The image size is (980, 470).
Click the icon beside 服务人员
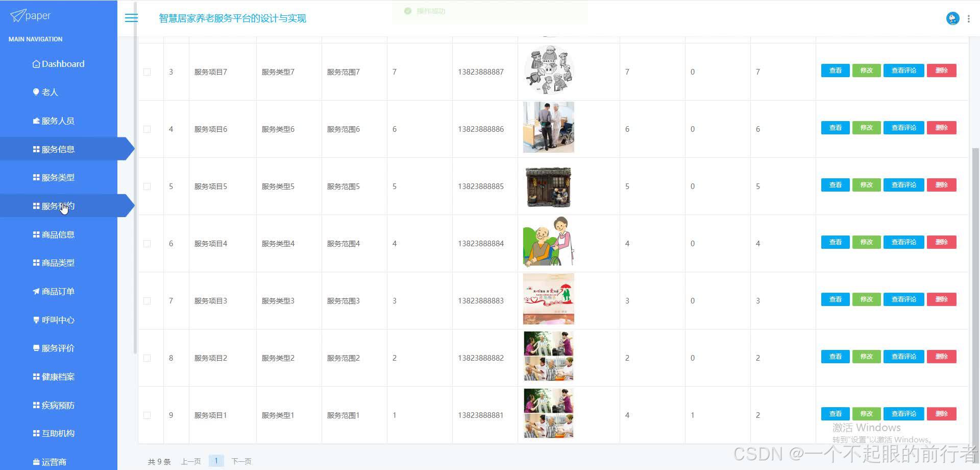click(x=36, y=121)
